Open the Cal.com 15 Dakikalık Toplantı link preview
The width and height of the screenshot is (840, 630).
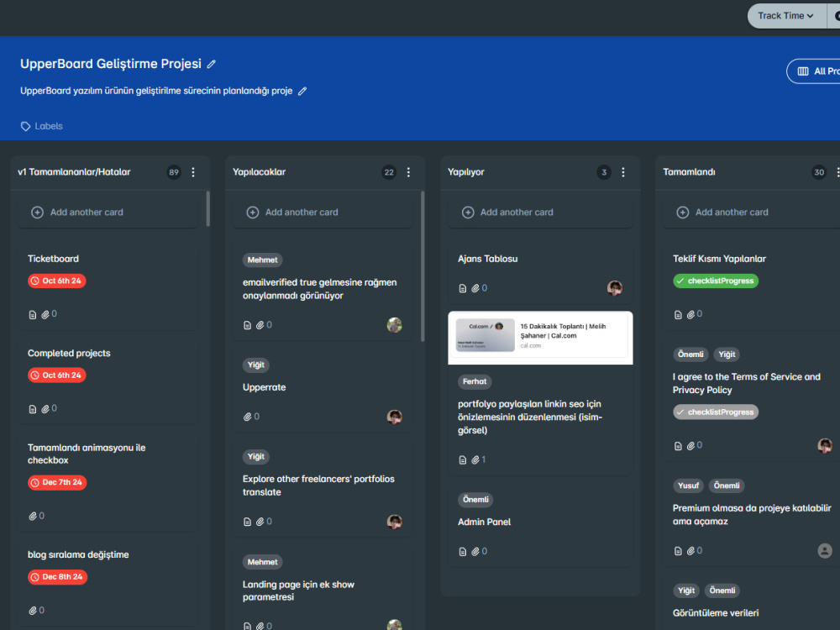(540, 338)
